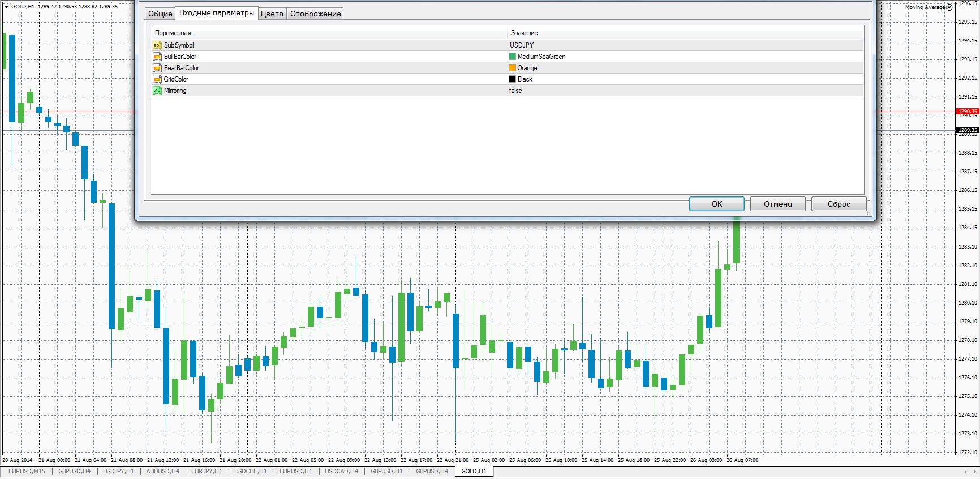Open the Отображение tab

coord(316,14)
